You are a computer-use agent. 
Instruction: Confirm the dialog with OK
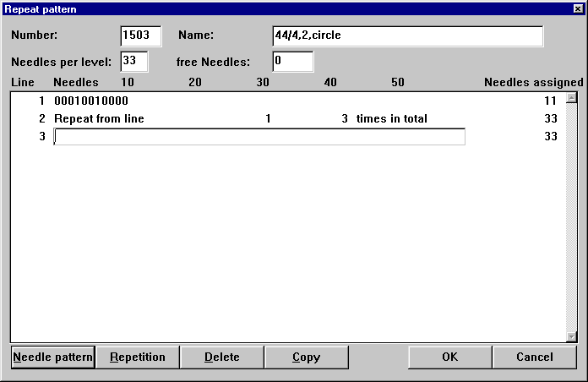tap(449, 357)
